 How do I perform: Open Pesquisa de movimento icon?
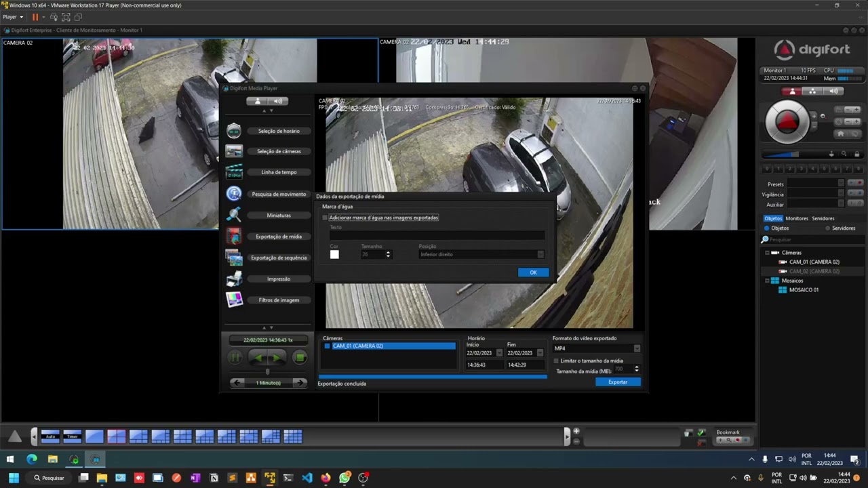[234, 194]
